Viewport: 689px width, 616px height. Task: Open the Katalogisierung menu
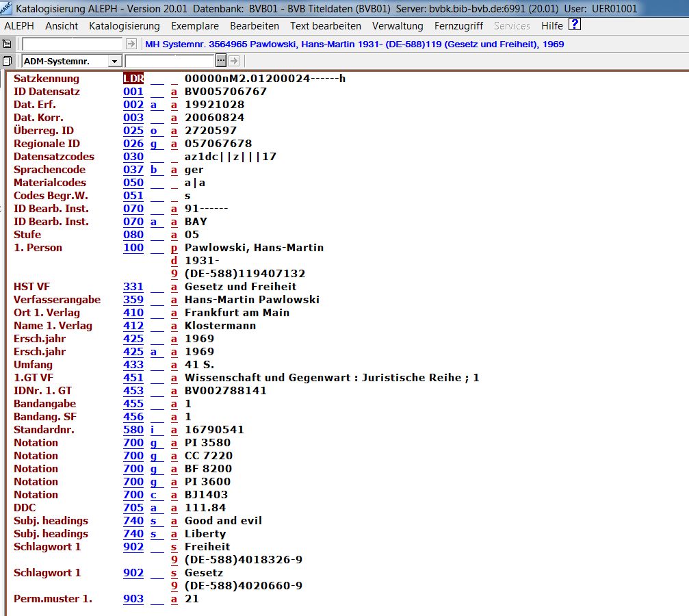click(125, 26)
